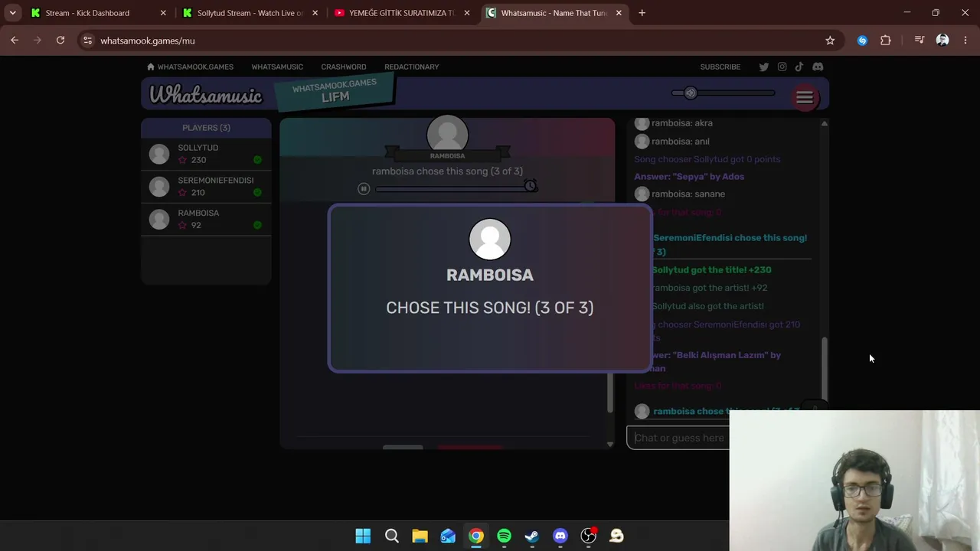Click 'Sollytud got the title! +230' message
Screen dimensions: 980x551
(712, 270)
